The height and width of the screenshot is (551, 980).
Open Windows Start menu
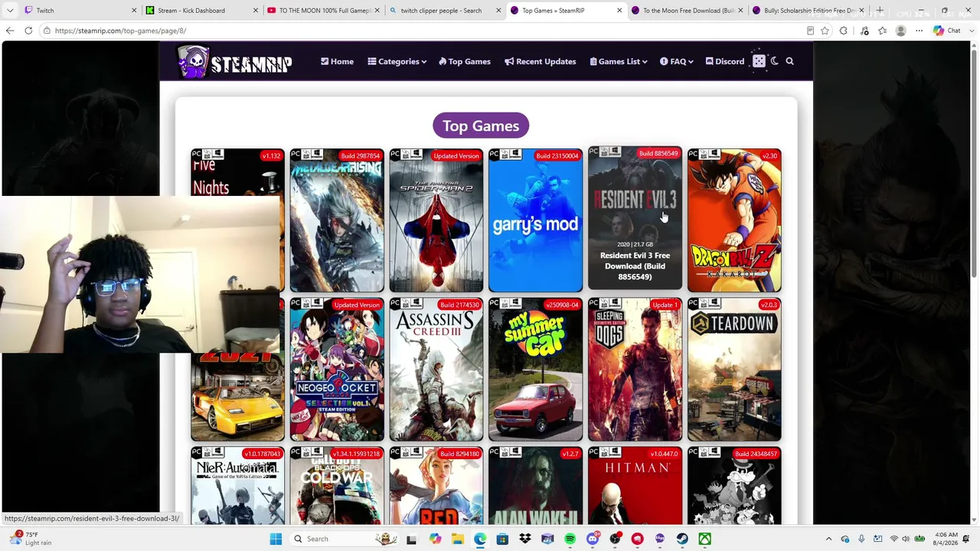point(276,539)
